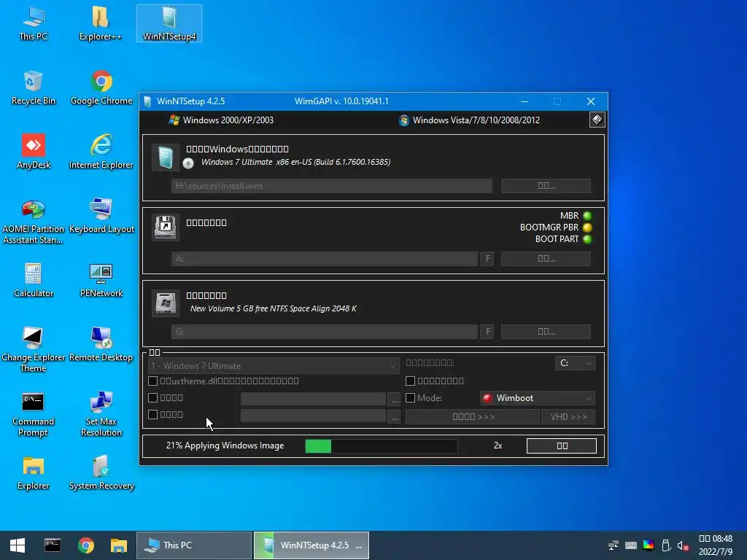Open File Explorer from taskbar
The height and width of the screenshot is (560, 747).
[119, 545]
